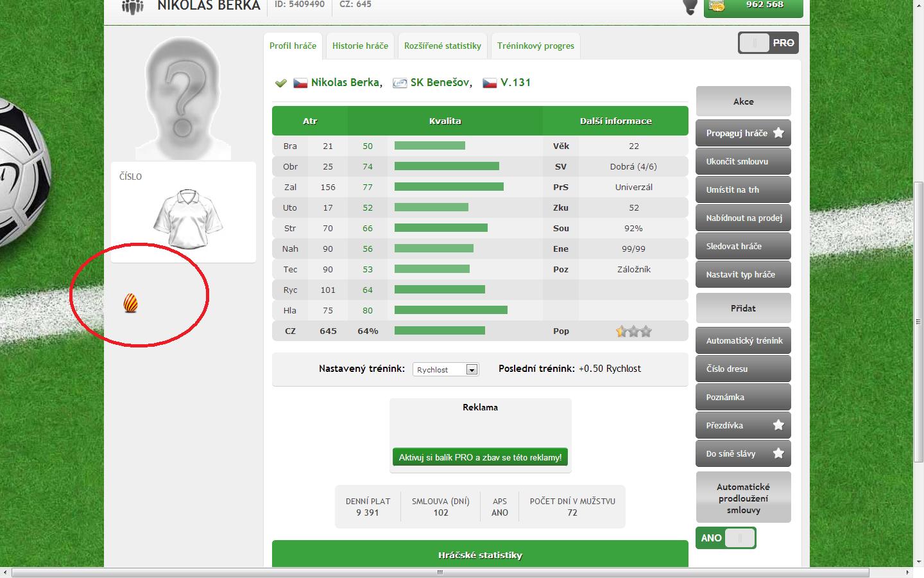Click Aktivuj si balík PRO banner button

point(480,457)
